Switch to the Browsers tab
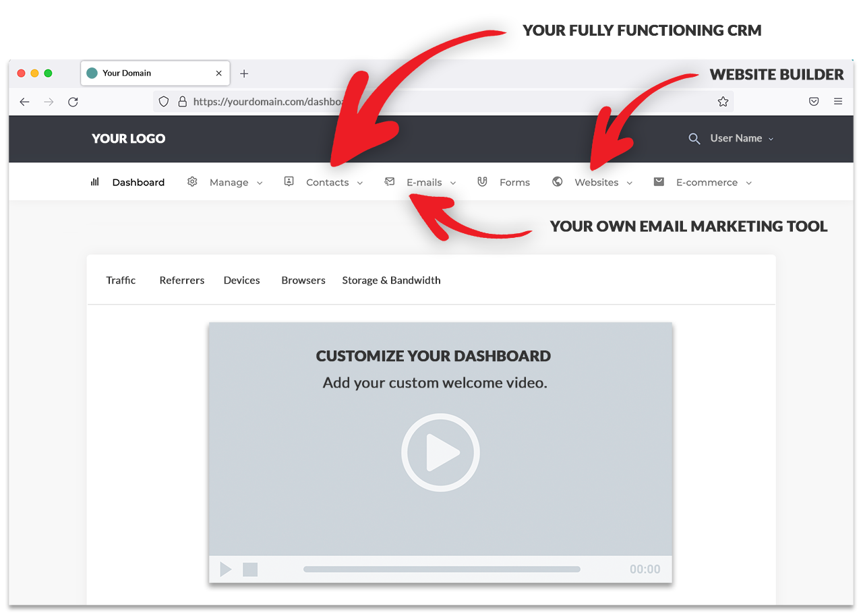The height and width of the screenshot is (616, 863). pyautogui.click(x=303, y=280)
